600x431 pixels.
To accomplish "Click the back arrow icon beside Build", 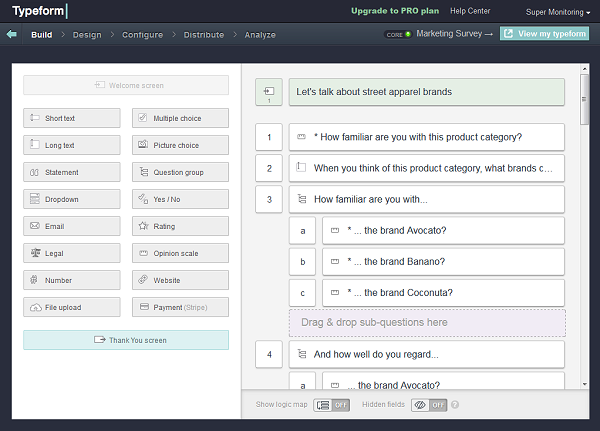I will tap(12, 34).
